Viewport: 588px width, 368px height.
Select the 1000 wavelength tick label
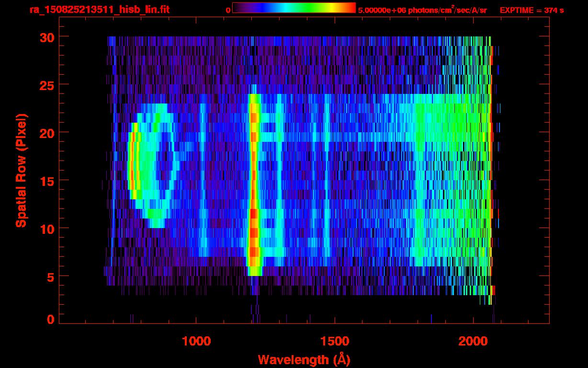coord(196,341)
